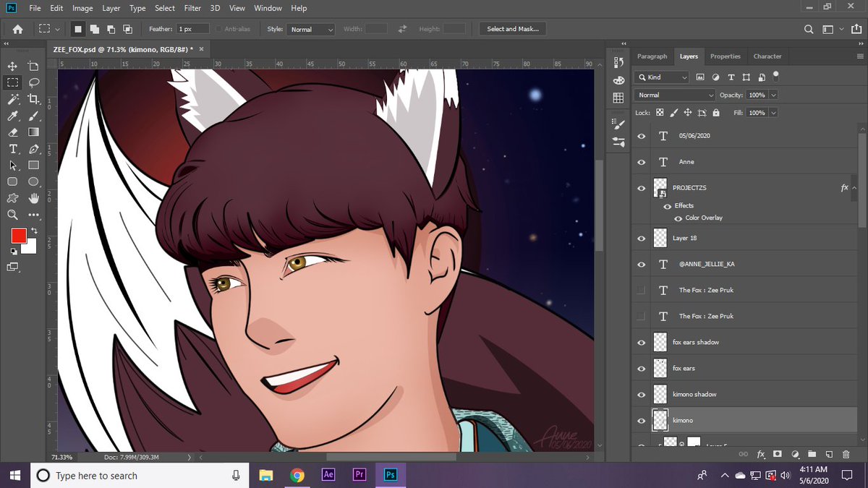Click the Home button in options bar
Viewport: 868px width, 488px height.
[17, 29]
